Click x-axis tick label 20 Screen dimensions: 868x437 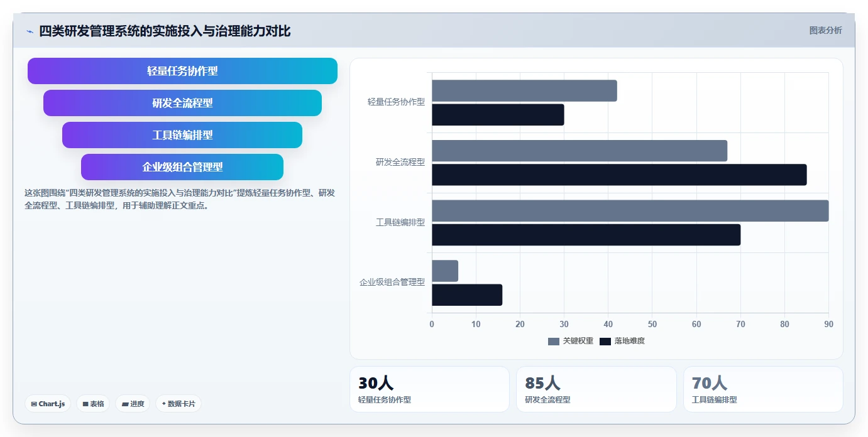click(520, 324)
